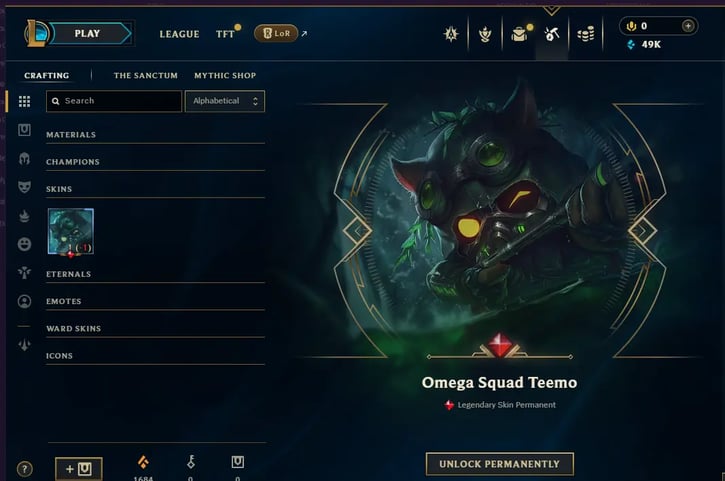The image size is (725, 481).
Task: Open the Loot hammer icon in top bar
Action: click(x=552, y=34)
